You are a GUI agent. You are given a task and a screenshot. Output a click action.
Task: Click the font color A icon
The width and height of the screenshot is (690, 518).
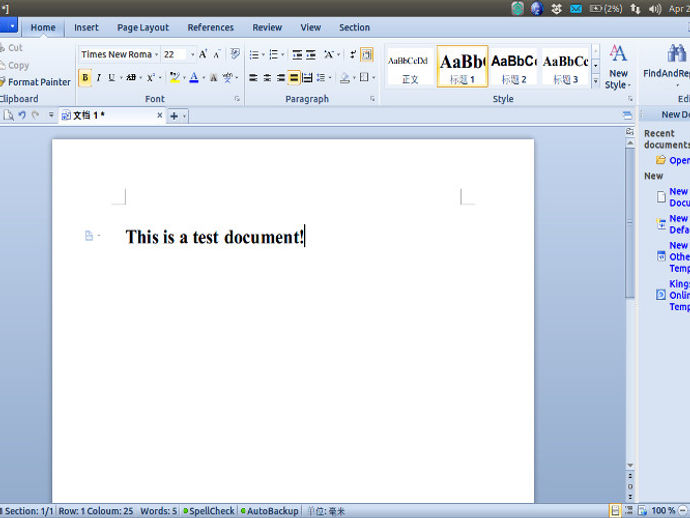point(194,78)
